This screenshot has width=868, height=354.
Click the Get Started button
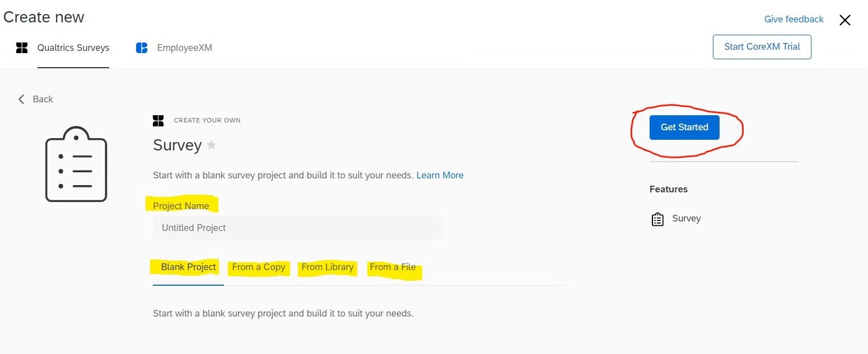(x=684, y=127)
